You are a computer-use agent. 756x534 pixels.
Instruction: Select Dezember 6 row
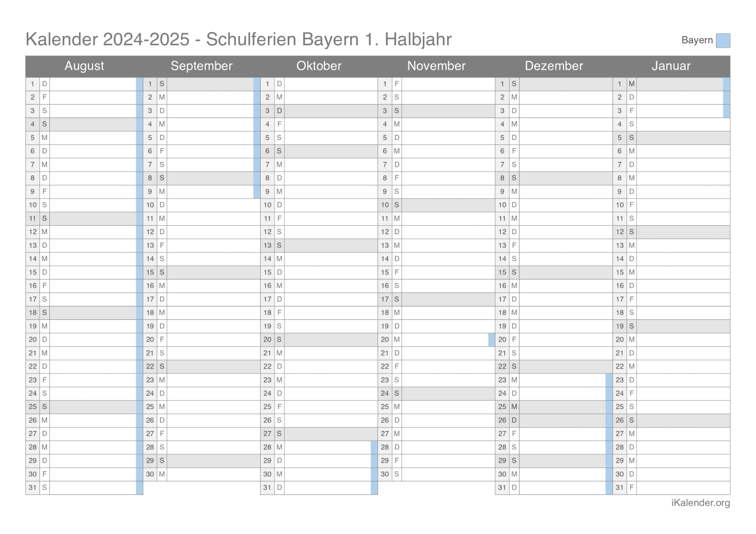553,151
